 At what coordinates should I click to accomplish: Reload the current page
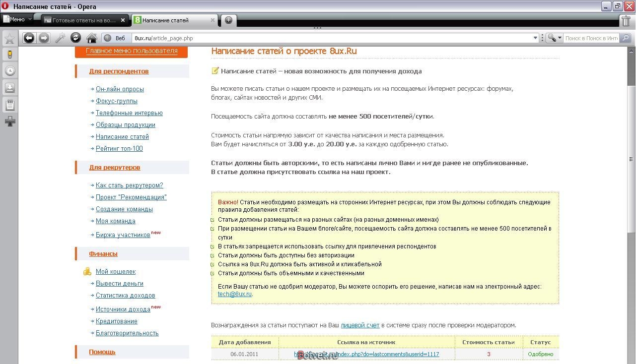pos(75,38)
